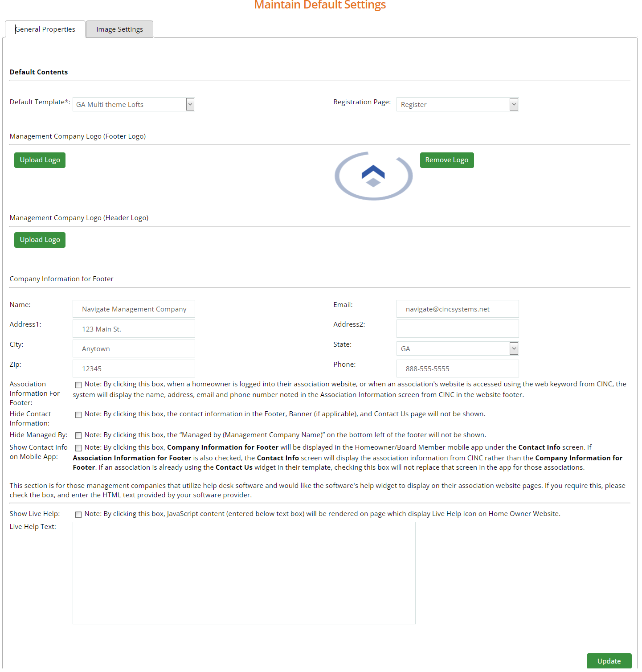Click the Default Contents heading
The height and width of the screenshot is (672, 642).
coord(39,72)
